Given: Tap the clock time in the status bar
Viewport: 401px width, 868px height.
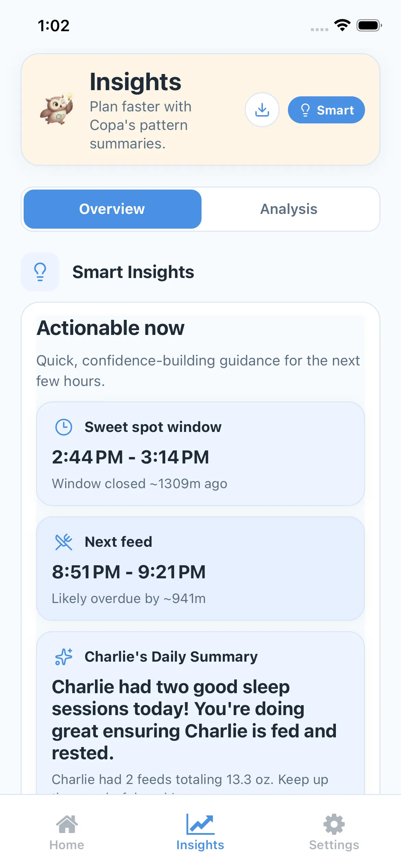Looking at the screenshot, I should (53, 26).
